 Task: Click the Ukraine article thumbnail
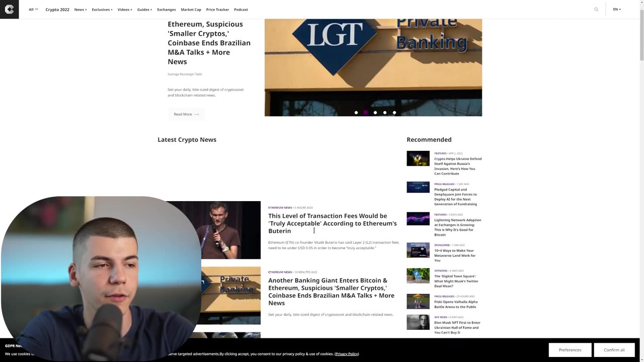(418, 158)
